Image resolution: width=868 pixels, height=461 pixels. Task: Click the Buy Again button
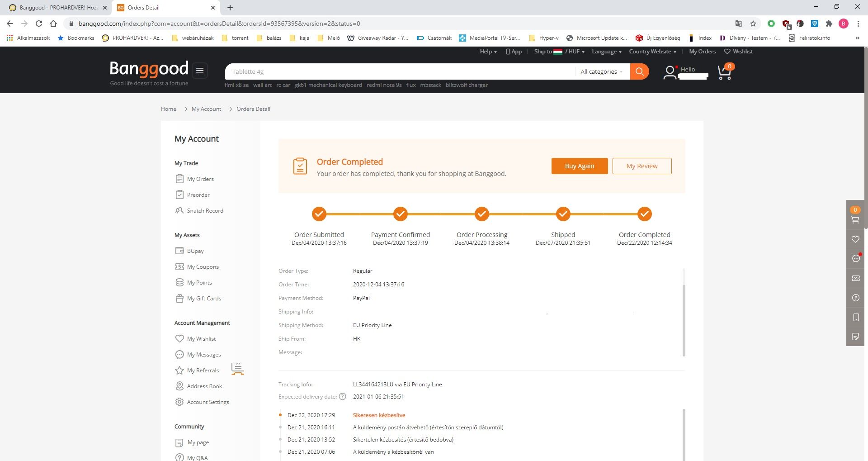point(580,166)
